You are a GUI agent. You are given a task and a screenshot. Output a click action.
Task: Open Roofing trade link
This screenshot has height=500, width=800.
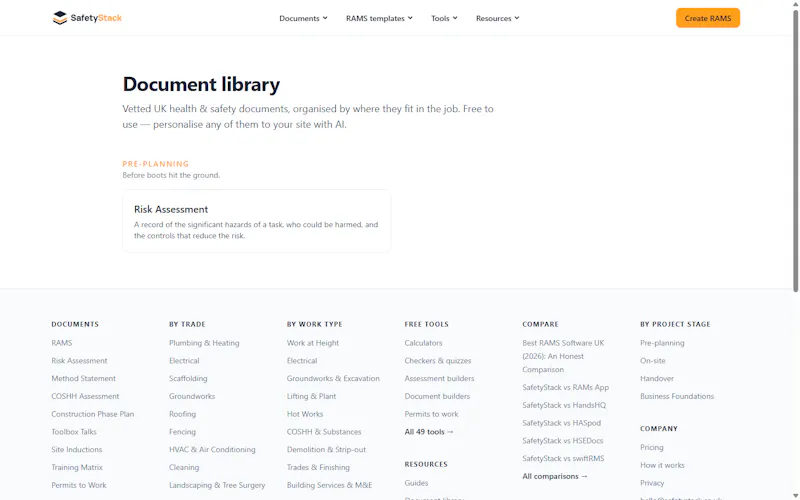coord(183,414)
